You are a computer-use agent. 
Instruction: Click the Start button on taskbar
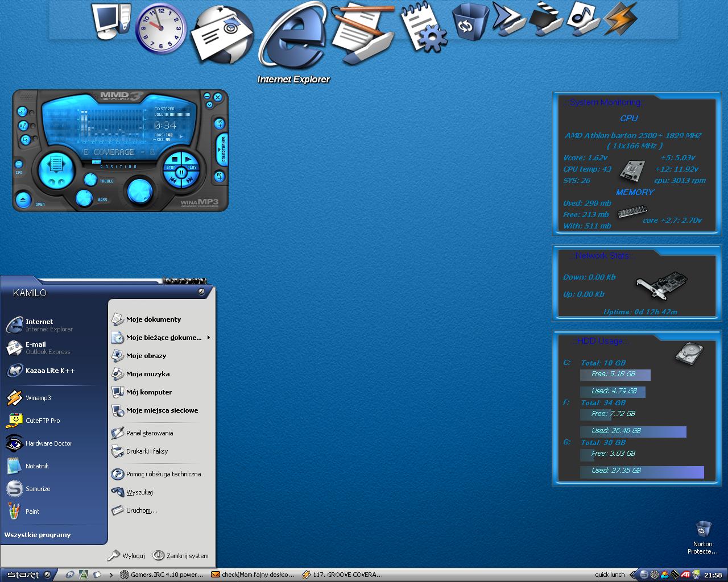click(x=27, y=575)
